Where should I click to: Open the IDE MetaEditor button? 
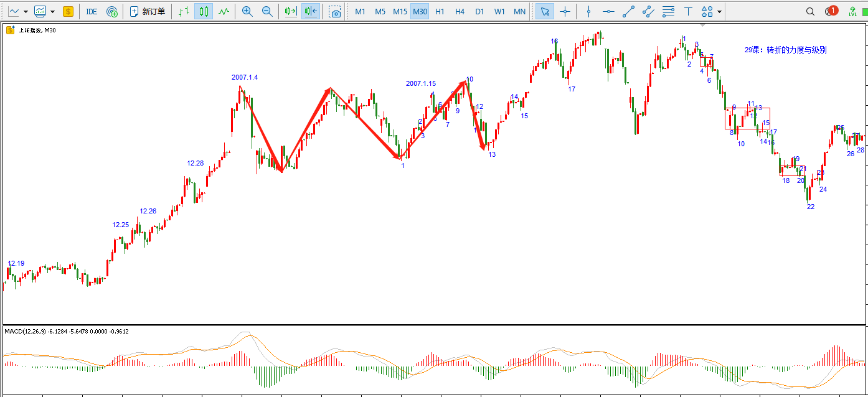(x=92, y=11)
